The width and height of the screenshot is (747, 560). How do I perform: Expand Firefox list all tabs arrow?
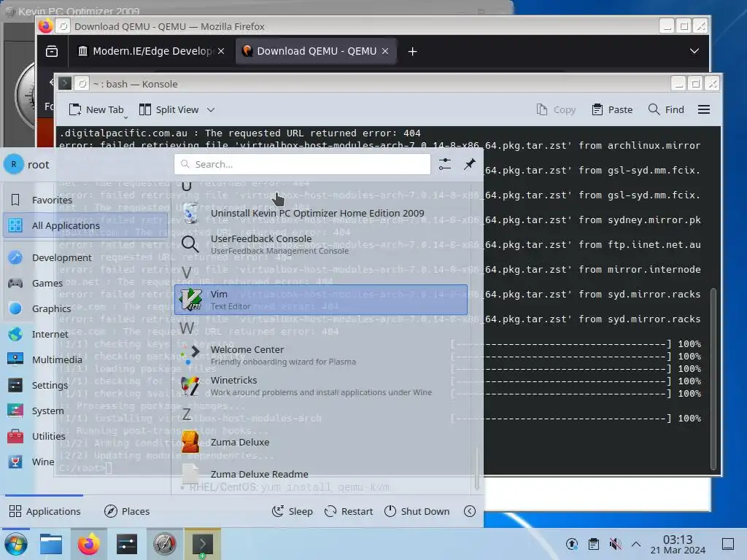click(x=694, y=51)
